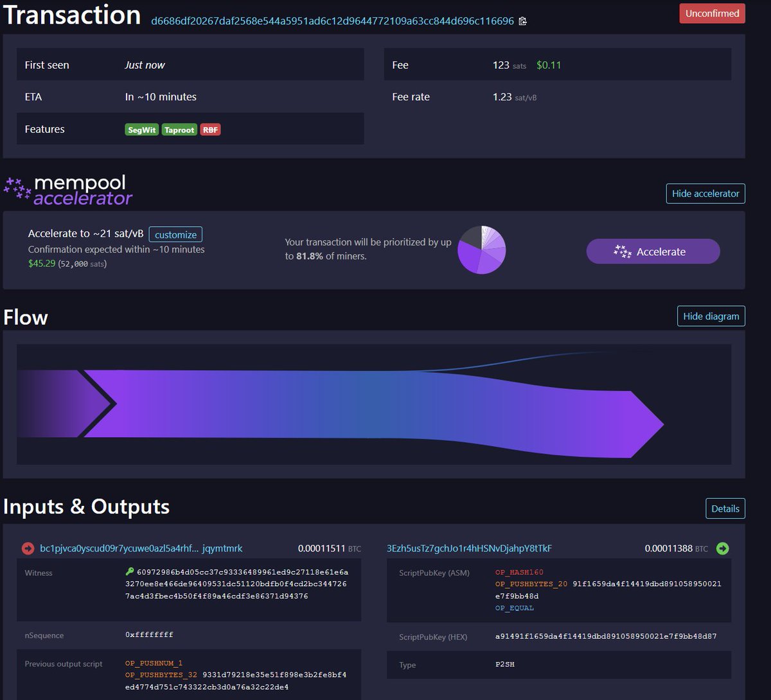Click the Flow section heading
Viewport: 771px width, 700px height.
click(26, 318)
